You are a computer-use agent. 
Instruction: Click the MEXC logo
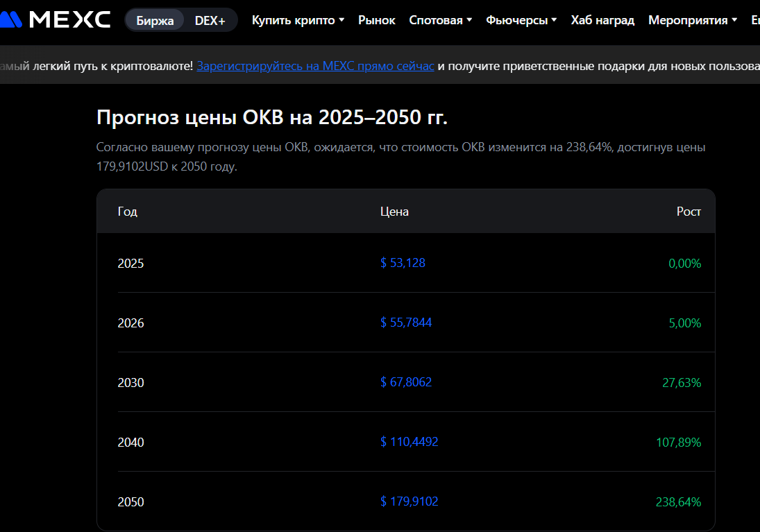click(55, 20)
